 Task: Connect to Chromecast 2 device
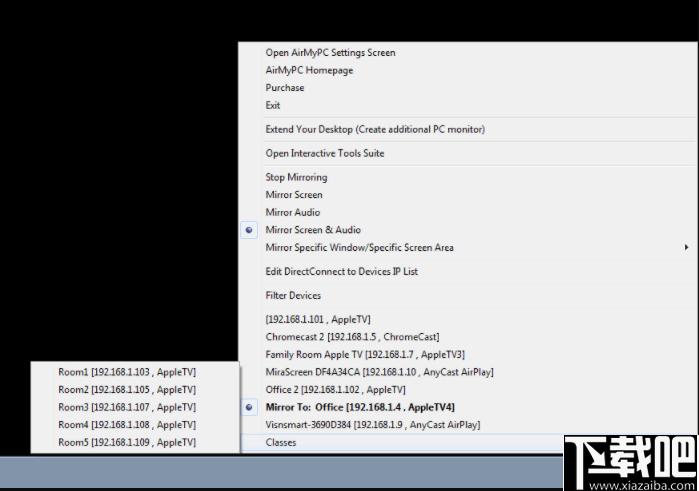coord(352,337)
